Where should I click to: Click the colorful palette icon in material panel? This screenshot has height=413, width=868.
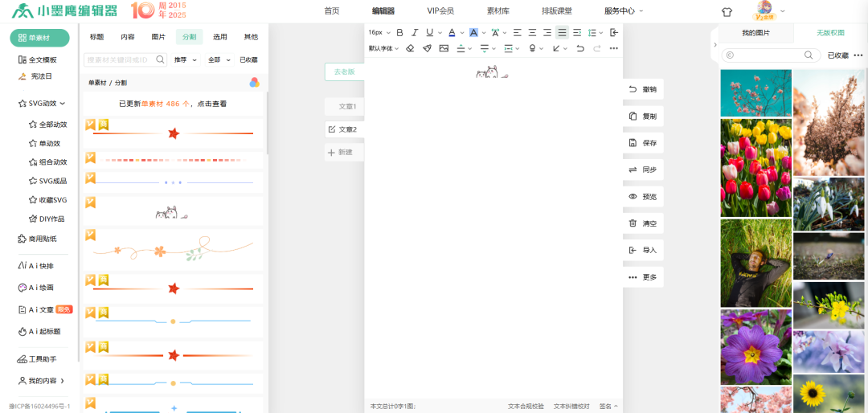(x=254, y=83)
